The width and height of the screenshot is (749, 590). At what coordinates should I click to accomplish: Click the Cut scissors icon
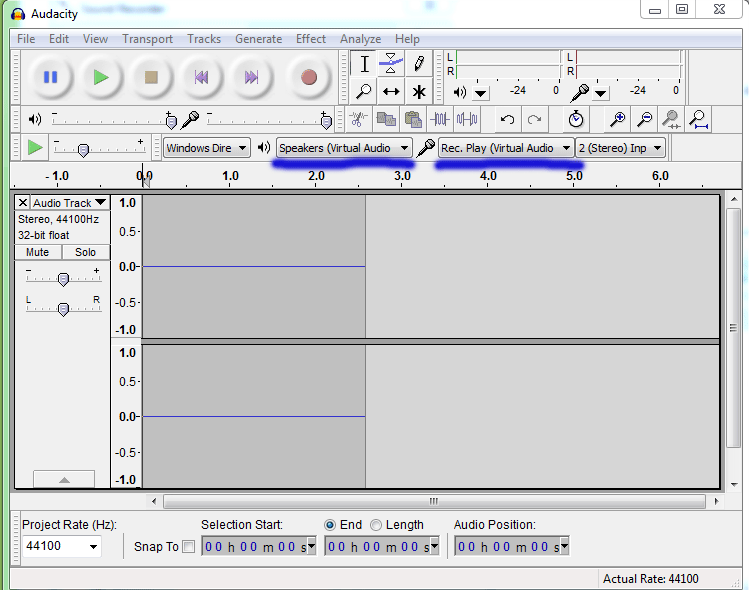[x=358, y=119]
